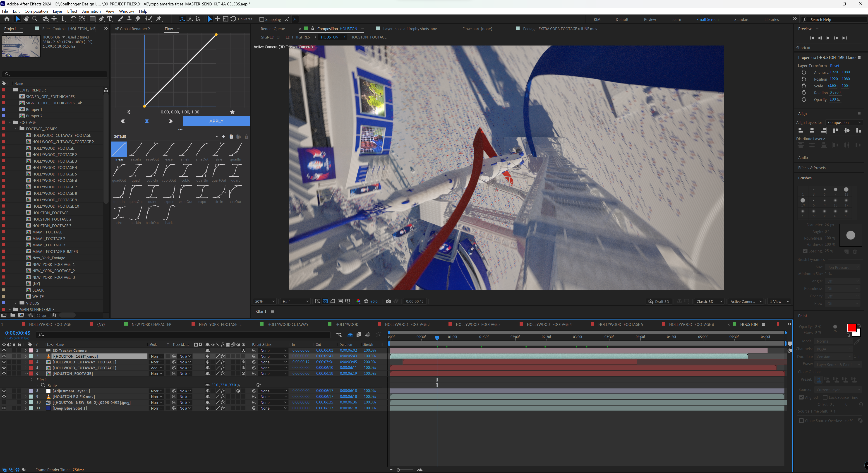
Task: Open the 50% magnification dropdown
Action: click(x=265, y=301)
